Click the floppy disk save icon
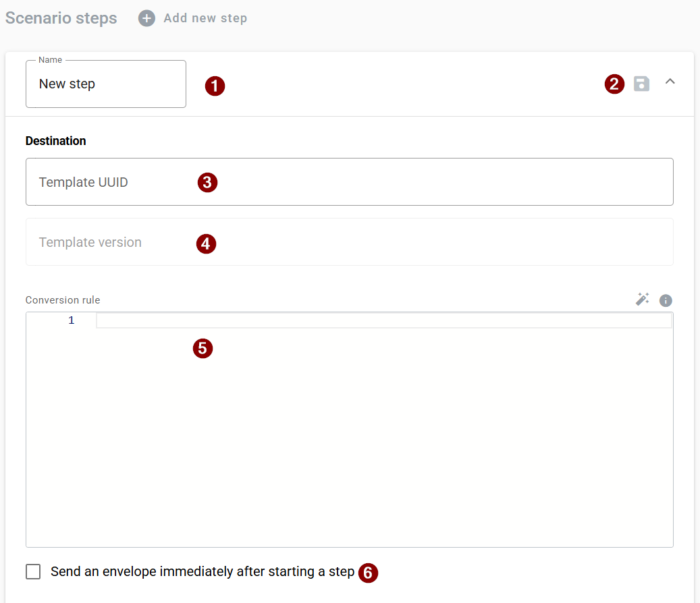The height and width of the screenshot is (603, 700). point(641,84)
